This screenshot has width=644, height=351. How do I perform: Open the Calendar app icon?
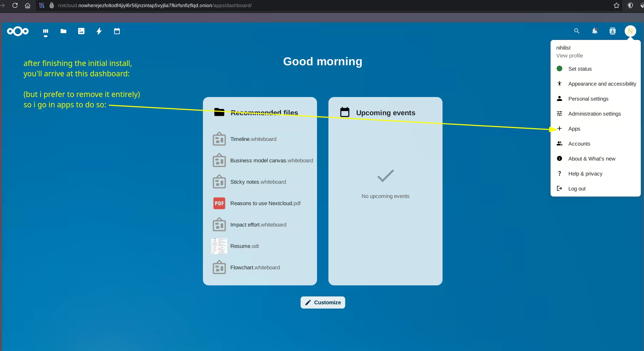coord(117,31)
